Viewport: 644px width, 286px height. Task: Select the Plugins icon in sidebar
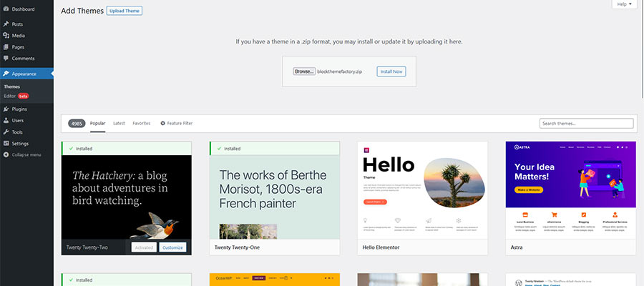(6, 109)
